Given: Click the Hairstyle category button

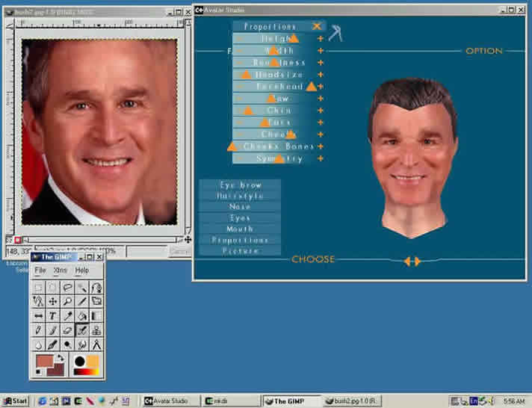Looking at the screenshot, I should tap(240, 195).
